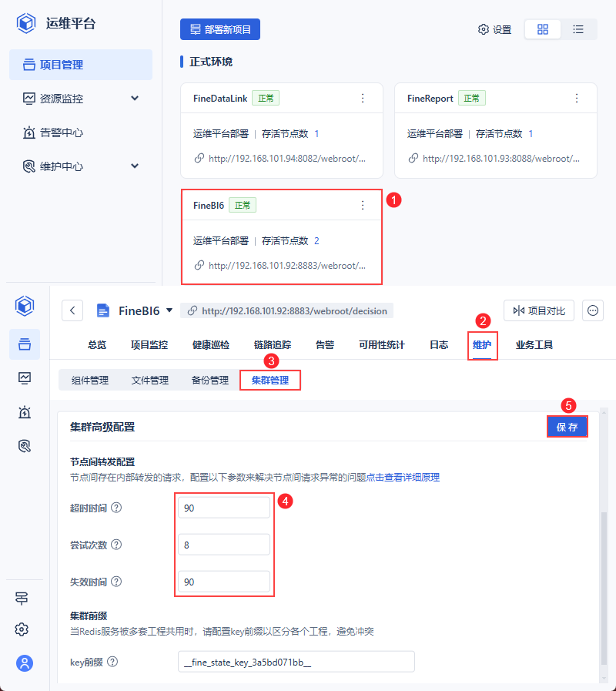This screenshot has width=616, height=691.
Task: Open settings gear at sidebar bottom
Action: (x=22, y=629)
